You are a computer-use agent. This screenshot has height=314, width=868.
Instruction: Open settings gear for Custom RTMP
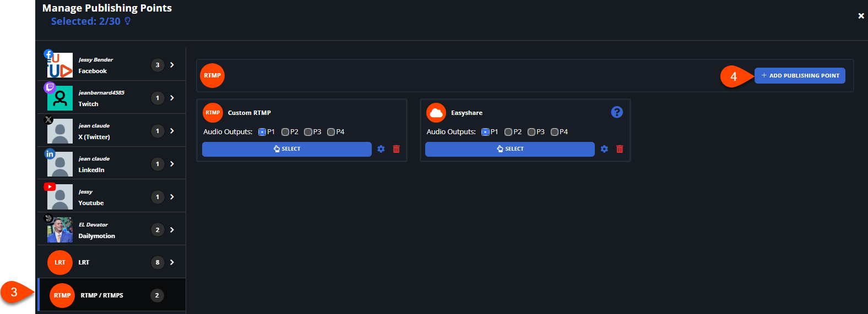click(x=381, y=149)
